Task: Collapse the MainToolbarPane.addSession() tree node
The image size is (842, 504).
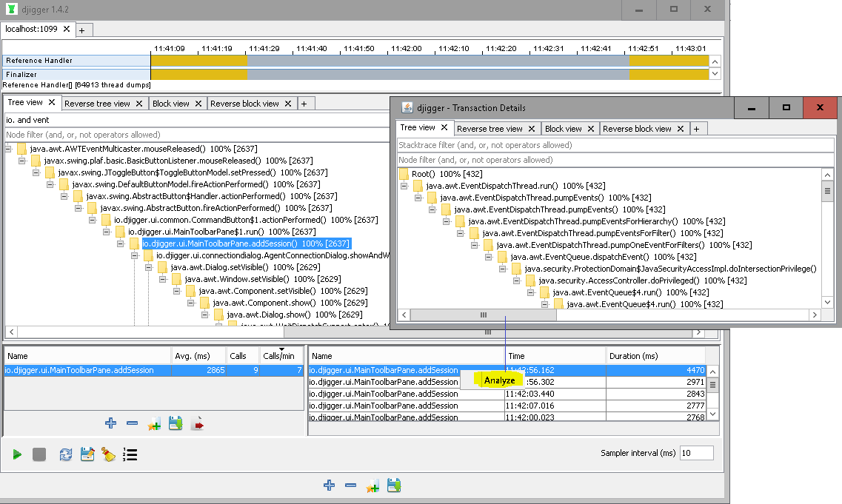Action: [120, 243]
